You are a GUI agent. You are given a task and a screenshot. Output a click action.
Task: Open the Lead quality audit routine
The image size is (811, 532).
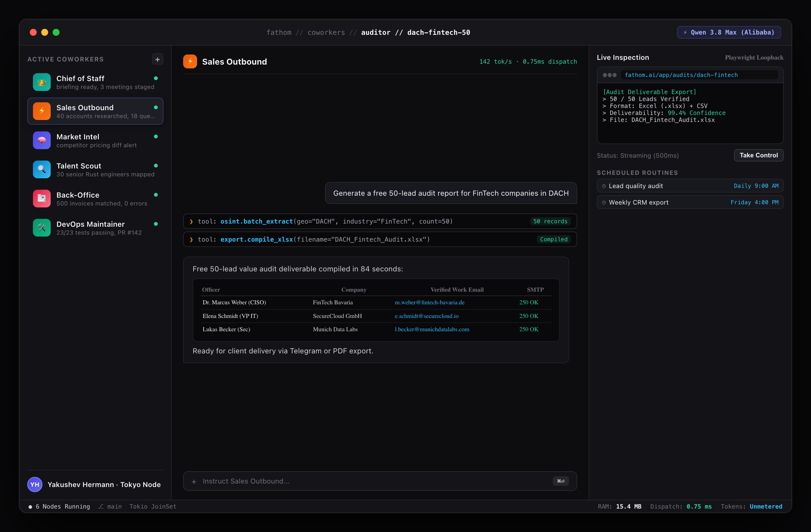coord(690,186)
